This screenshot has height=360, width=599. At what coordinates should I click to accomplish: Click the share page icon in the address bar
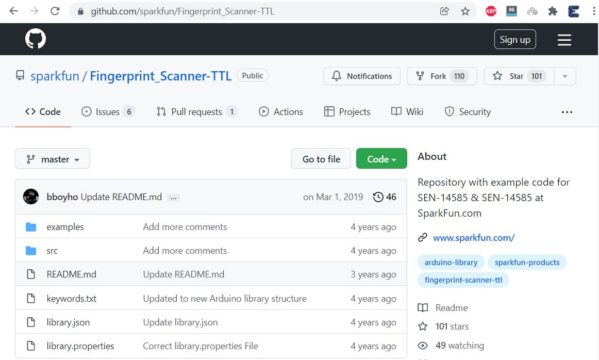pyautogui.click(x=444, y=11)
